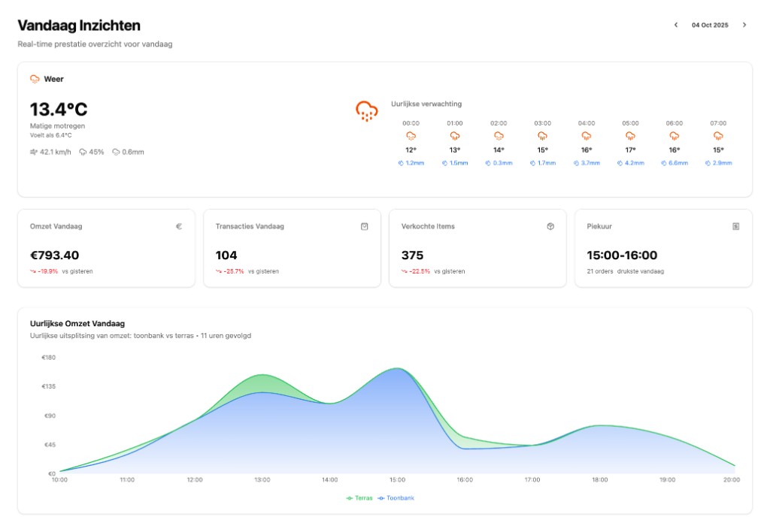
Task: Click the €793.40 revenue value
Action: (x=56, y=255)
